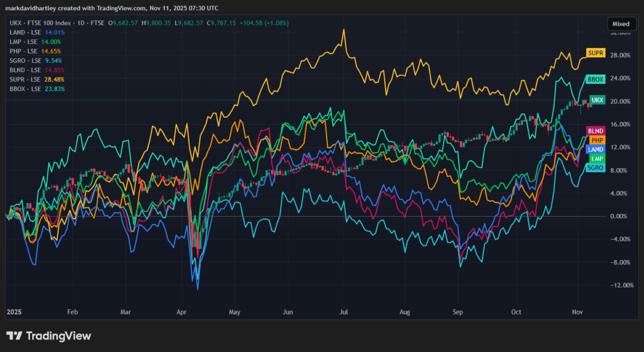Screen dimensions: 644x352
Task: Click the UKX ticker tag on the price scale
Action: [596, 99]
